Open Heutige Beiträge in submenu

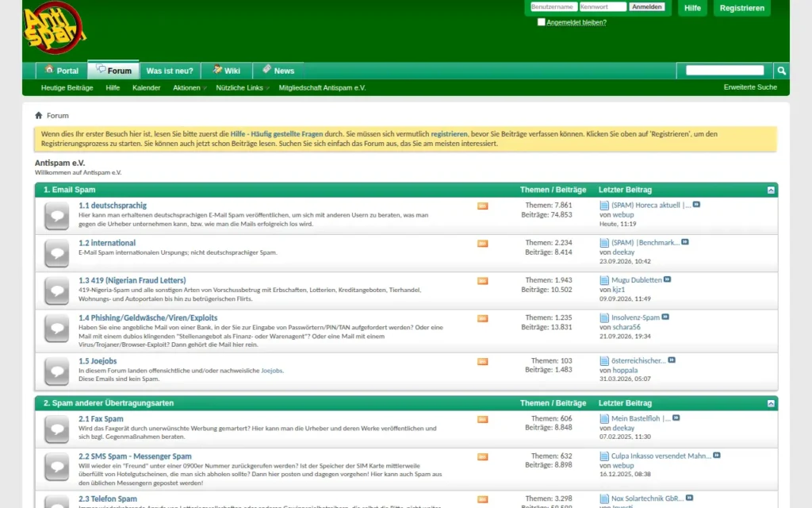click(x=67, y=87)
